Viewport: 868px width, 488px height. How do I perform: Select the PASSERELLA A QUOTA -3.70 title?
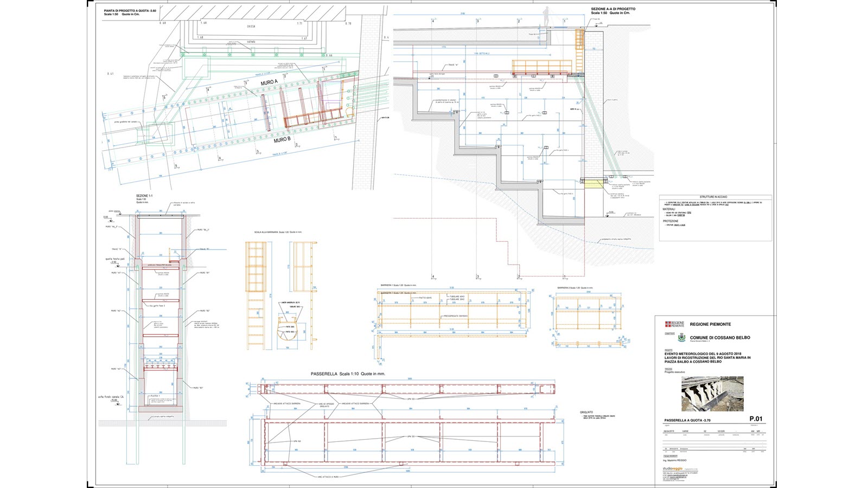pos(687,420)
